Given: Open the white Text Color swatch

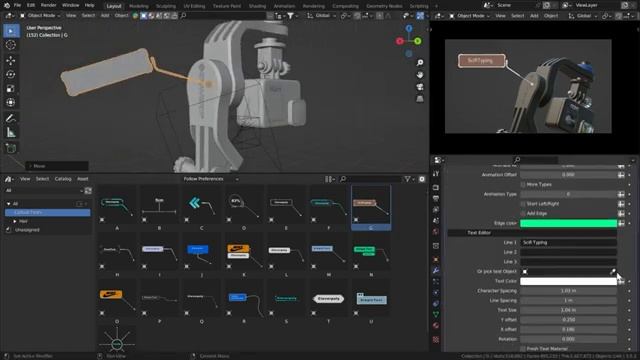Looking at the screenshot, I should click(x=568, y=281).
